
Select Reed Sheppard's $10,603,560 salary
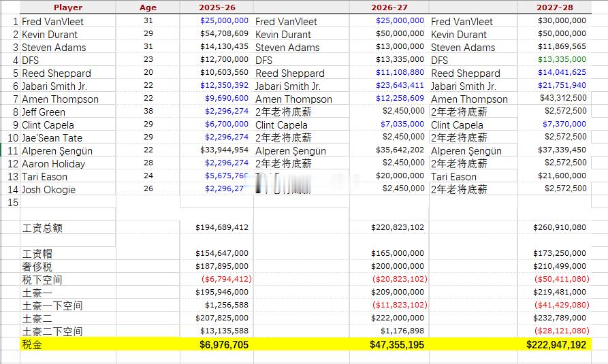[x=224, y=73]
